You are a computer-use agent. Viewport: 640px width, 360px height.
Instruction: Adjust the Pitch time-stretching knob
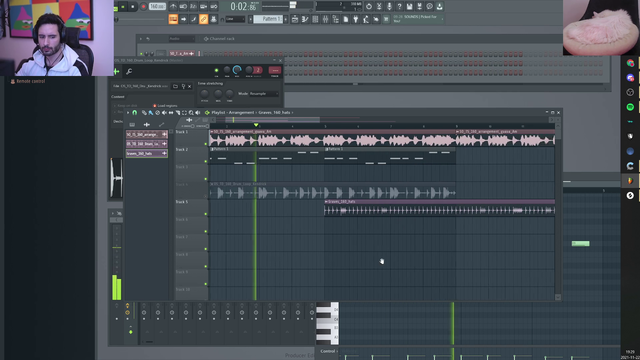(204, 94)
